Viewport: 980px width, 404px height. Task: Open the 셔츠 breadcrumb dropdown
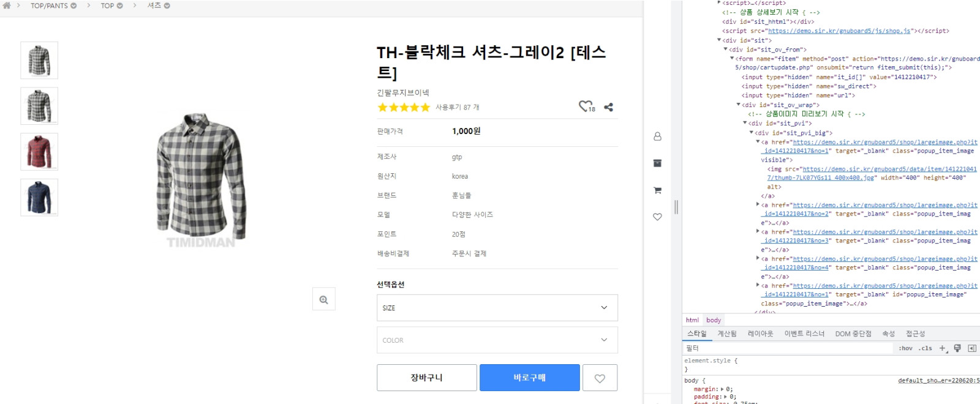(159, 6)
